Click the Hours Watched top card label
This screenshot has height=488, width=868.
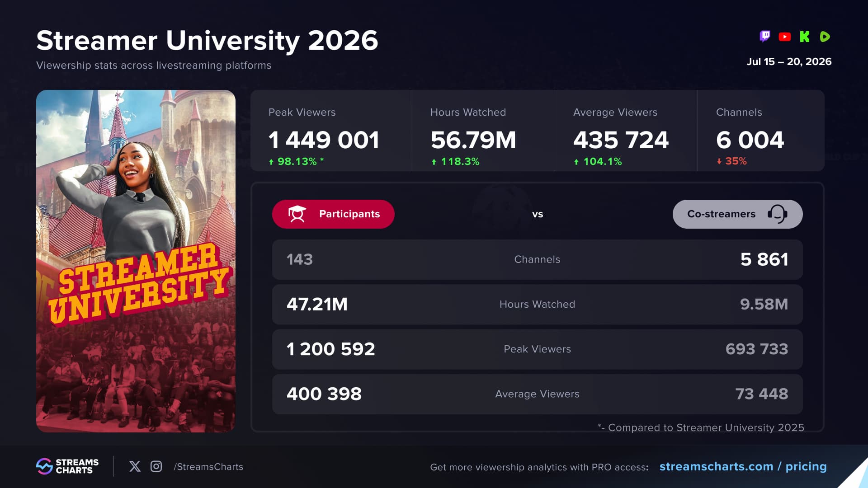[468, 112]
